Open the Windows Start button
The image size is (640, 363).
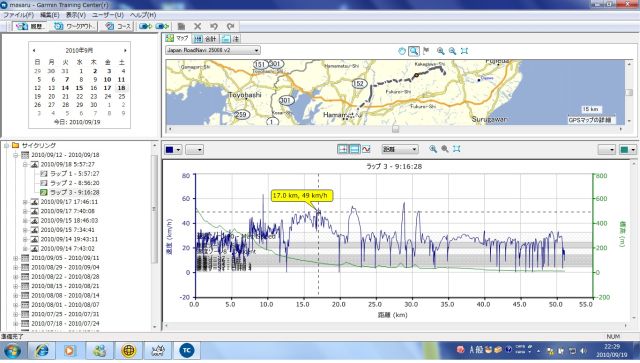coord(13,351)
